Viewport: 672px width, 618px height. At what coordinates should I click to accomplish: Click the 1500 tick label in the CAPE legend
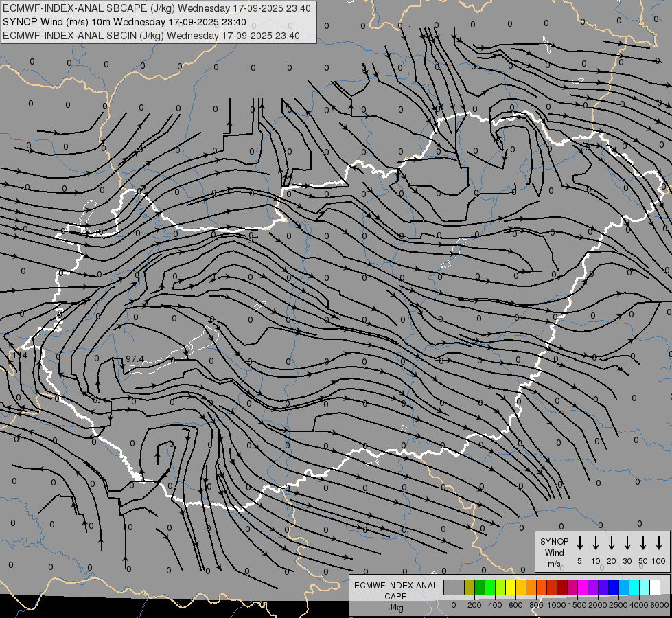point(577,605)
